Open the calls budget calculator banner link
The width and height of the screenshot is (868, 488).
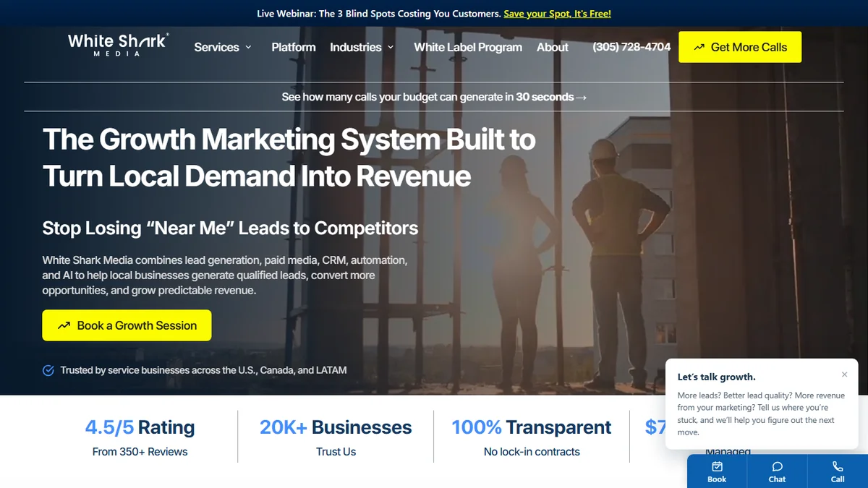click(434, 97)
